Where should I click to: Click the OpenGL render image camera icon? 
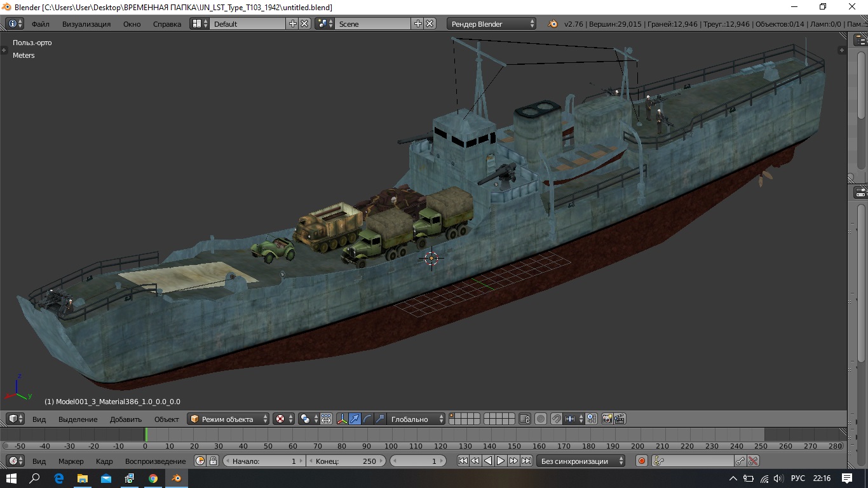click(607, 419)
